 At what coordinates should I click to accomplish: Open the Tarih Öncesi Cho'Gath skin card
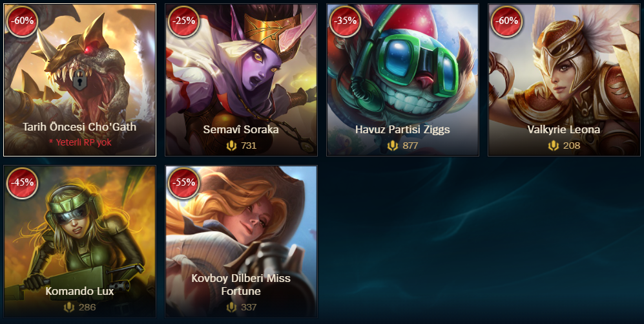pyautogui.click(x=79, y=80)
